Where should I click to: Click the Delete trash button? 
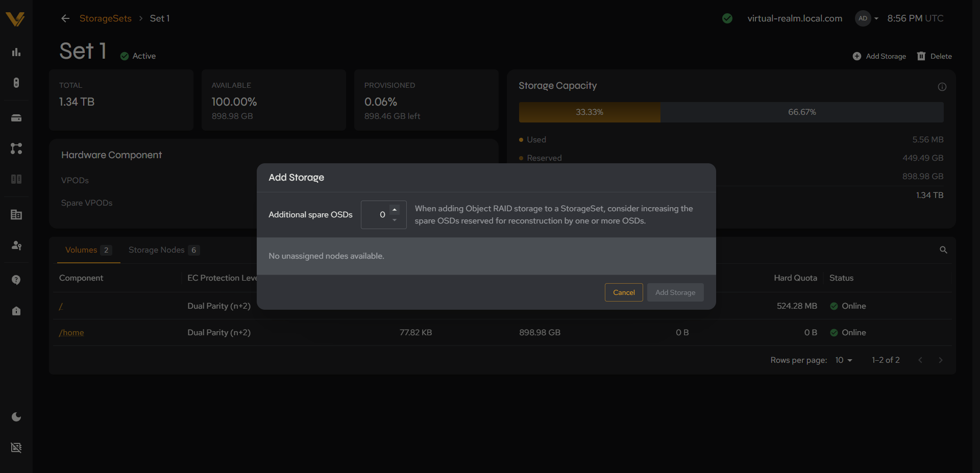tap(934, 56)
